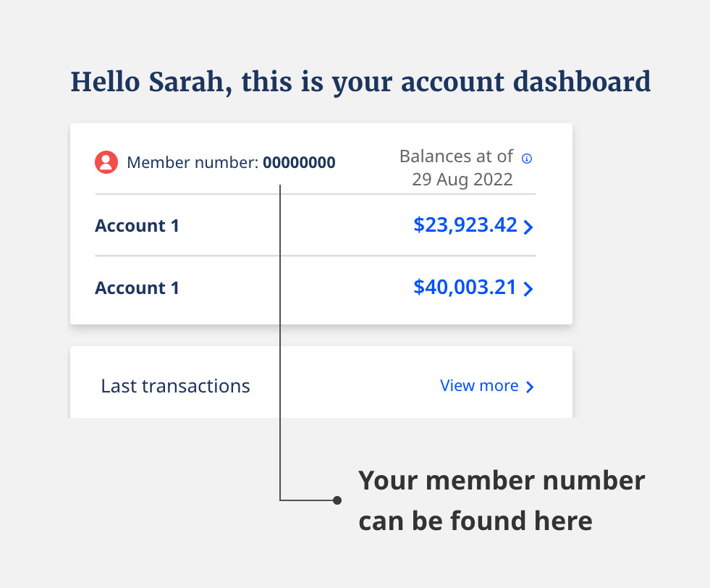Open the $23,923.42 account balance
Screen dimensions: 710x588
pos(465,225)
